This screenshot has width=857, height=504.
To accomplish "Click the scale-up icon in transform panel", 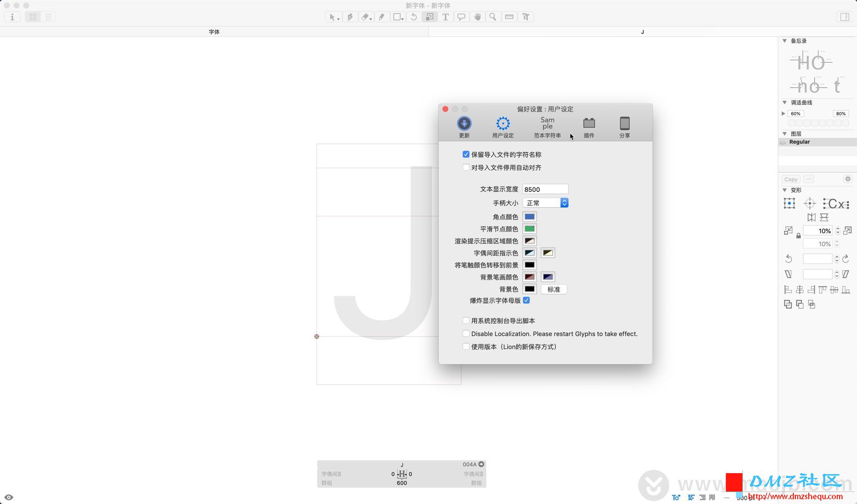I will pyautogui.click(x=847, y=231).
